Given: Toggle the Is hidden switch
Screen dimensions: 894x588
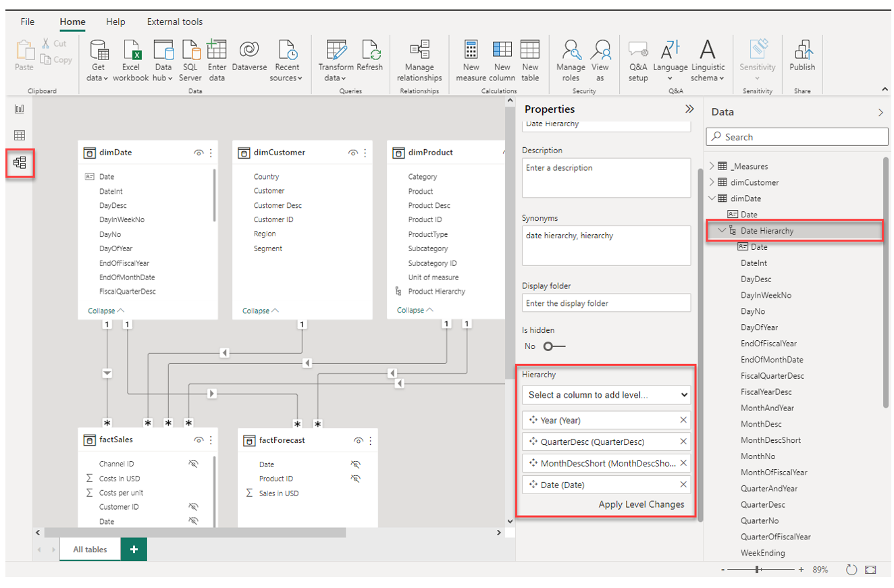Looking at the screenshot, I should point(554,346).
